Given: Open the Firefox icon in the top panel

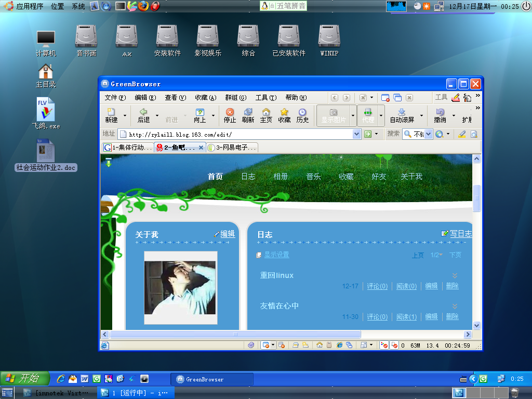Looking at the screenshot, I should click(143, 6).
